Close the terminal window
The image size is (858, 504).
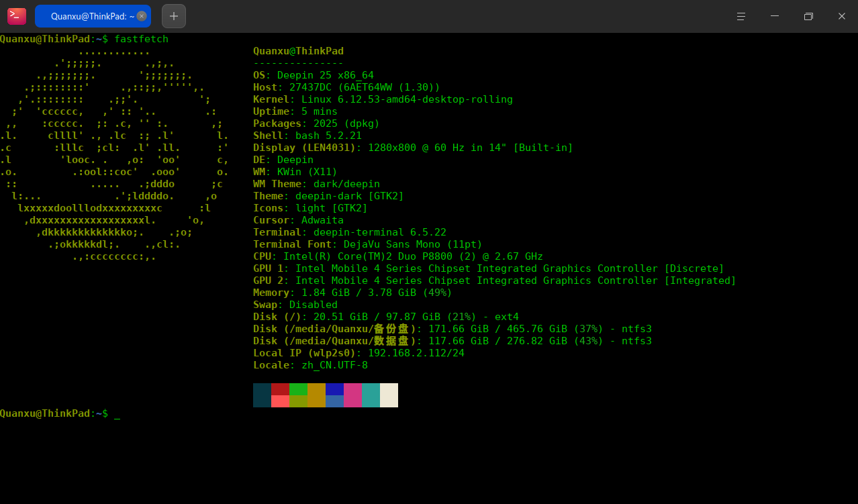(x=842, y=16)
